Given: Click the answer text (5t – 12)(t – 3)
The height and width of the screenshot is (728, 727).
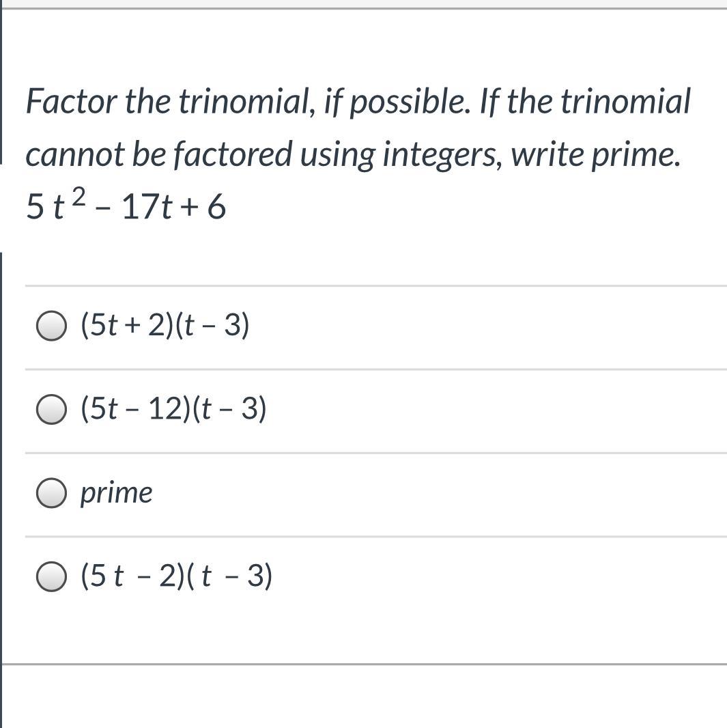Looking at the screenshot, I should pyautogui.click(x=173, y=409).
